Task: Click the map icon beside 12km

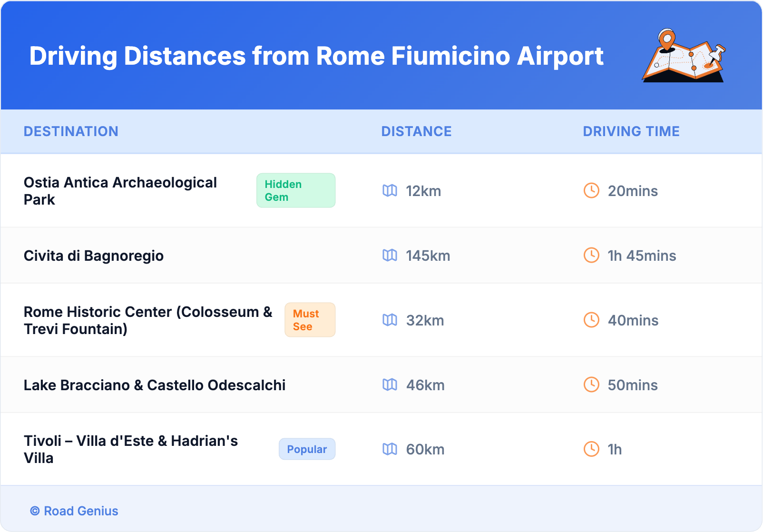Action: [390, 191]
